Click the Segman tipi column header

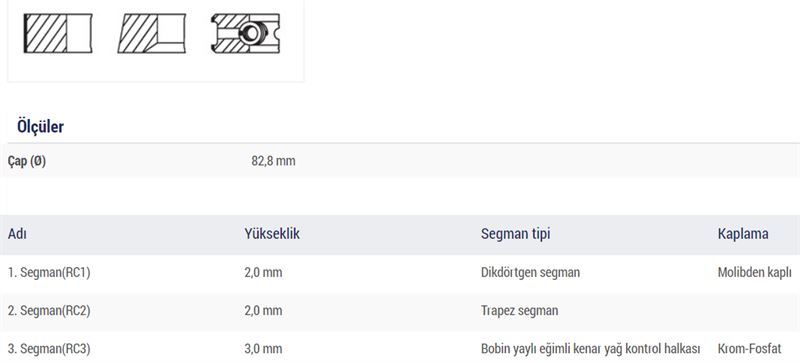515,234
